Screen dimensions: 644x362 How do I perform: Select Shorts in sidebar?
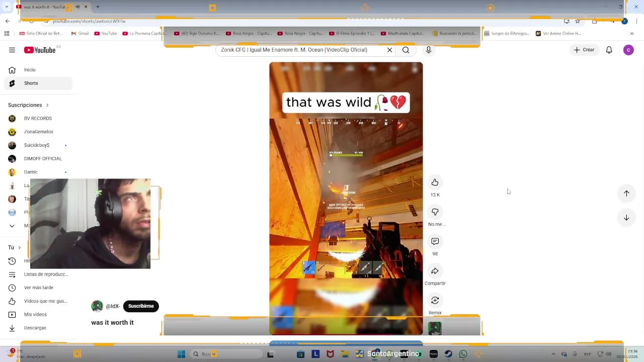pos(38,83)
